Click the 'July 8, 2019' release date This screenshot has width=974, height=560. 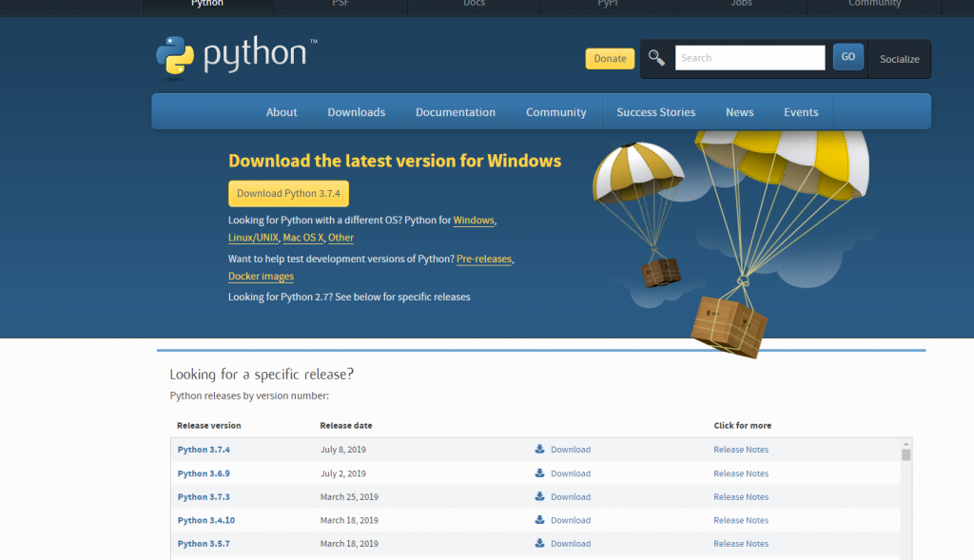point(342,450)
